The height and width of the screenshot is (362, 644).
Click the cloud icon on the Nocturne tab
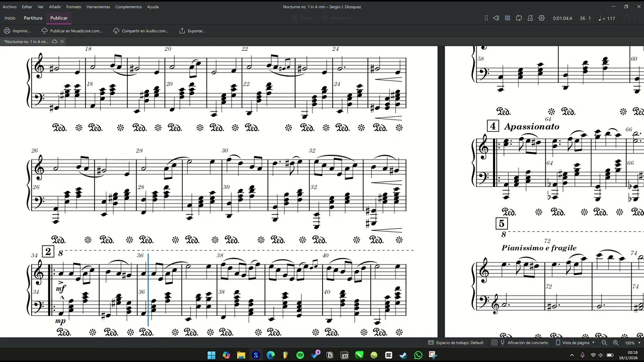pos(54,41)
